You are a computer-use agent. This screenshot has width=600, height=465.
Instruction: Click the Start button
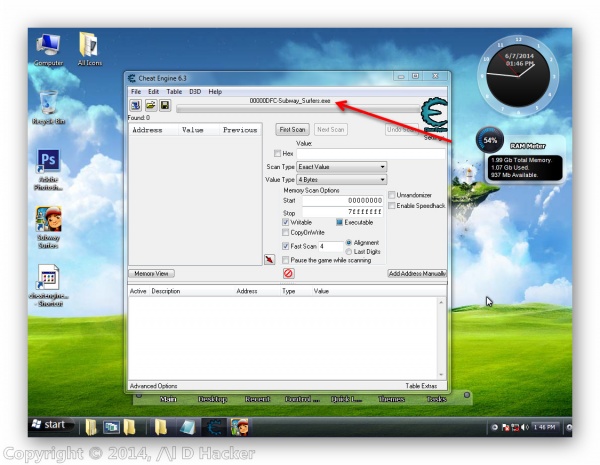[50, 424]
